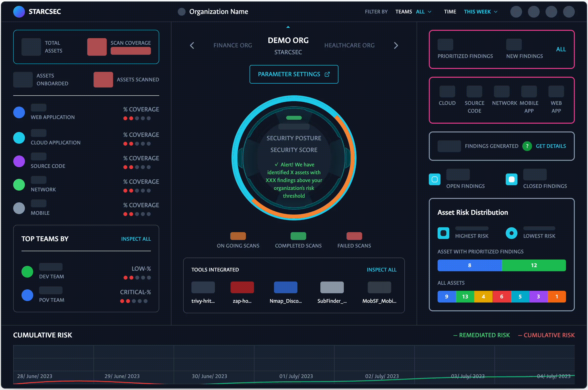This screenshot has height=390, width=588.
Task: Click Network coverage dots indicator
Action: click(x=137, y=191)
